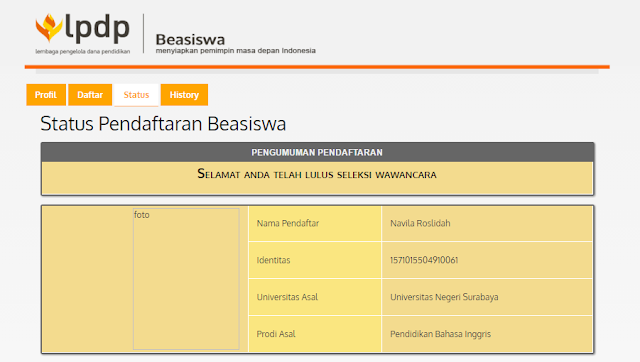Click the Prodi Asal label

click(276, 334)
